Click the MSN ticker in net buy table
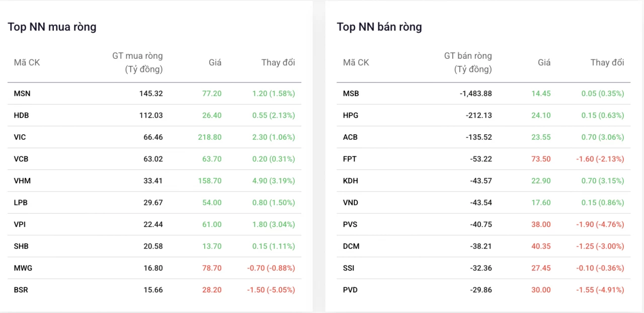Image resolution: width=644 pixels, height=313 pixels. [22, 93]
